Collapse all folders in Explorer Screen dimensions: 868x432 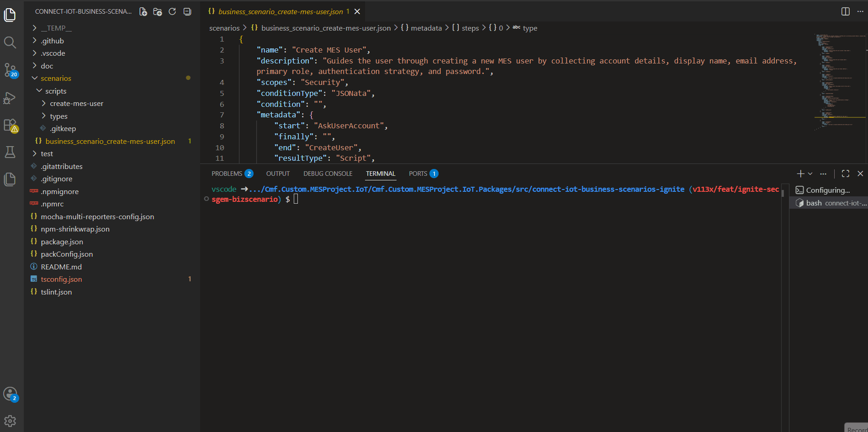click(187, 11)
